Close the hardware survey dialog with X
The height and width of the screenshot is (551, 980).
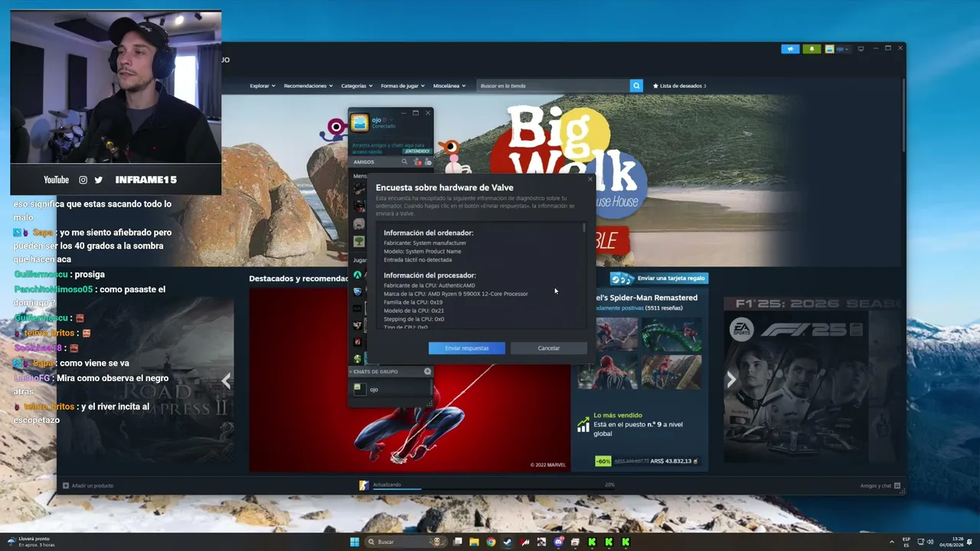[x=590, y=180]
